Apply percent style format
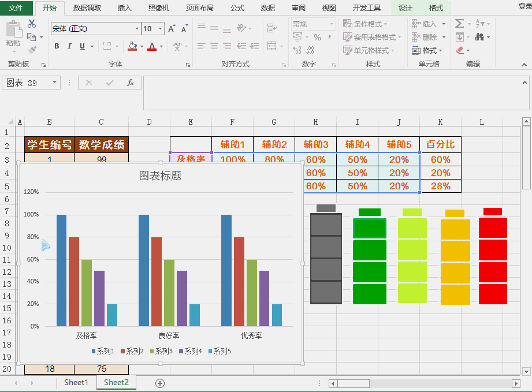This screenshot has height=392, width=532. [x=317, y=37]
